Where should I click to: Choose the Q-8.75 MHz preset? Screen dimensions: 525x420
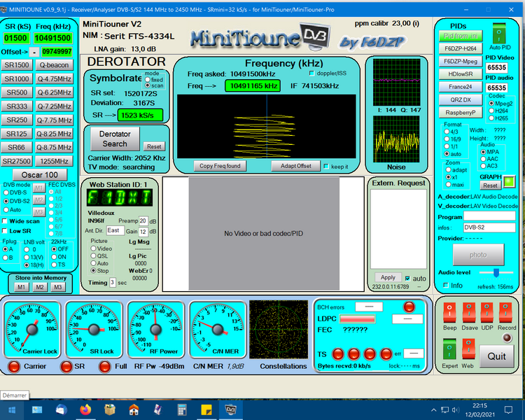[54, 148]
